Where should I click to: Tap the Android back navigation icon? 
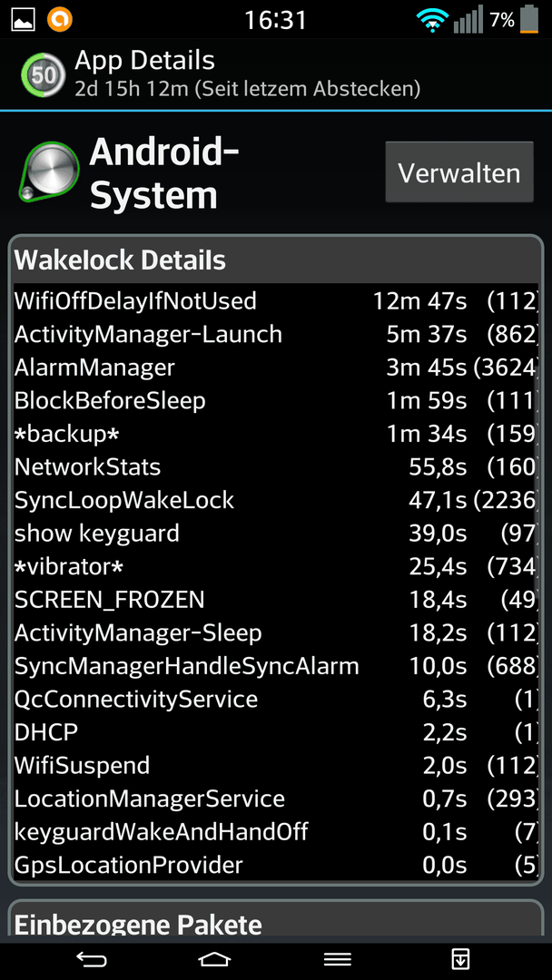[x=92, y=958]
